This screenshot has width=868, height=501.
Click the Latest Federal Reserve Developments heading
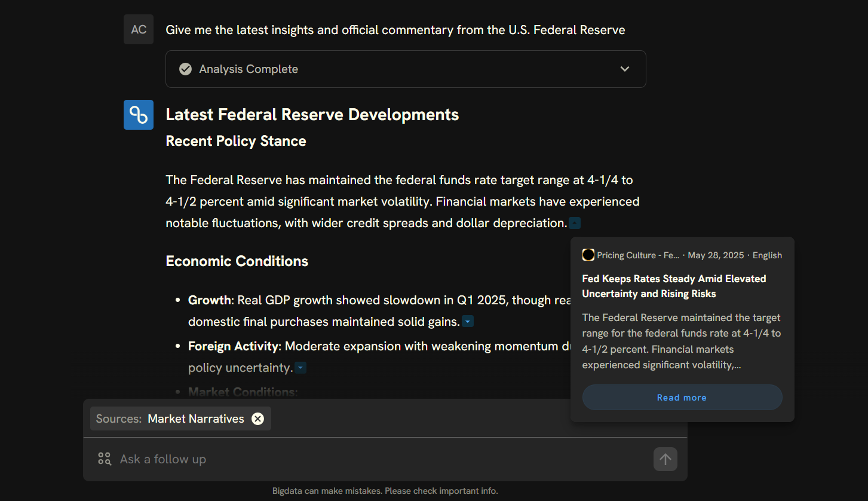312,115
